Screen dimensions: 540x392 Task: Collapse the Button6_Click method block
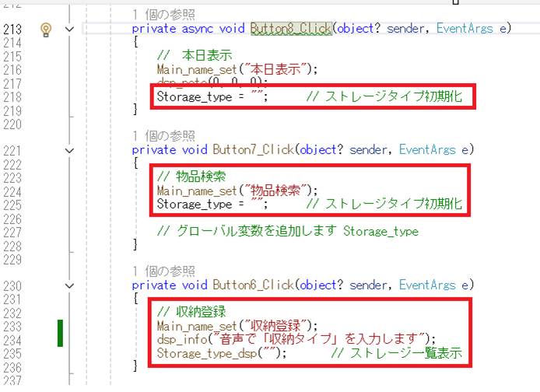click(72, 285)
